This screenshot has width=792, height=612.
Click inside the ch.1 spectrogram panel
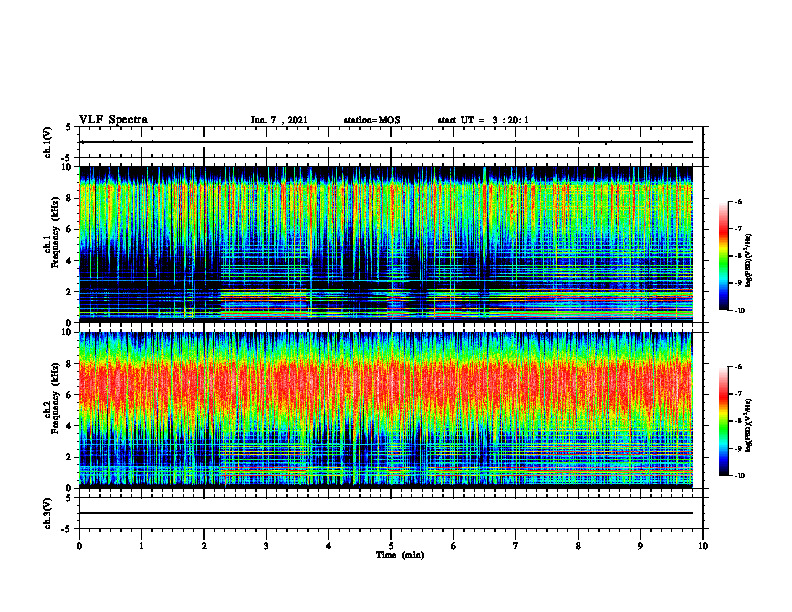point(386,244)
